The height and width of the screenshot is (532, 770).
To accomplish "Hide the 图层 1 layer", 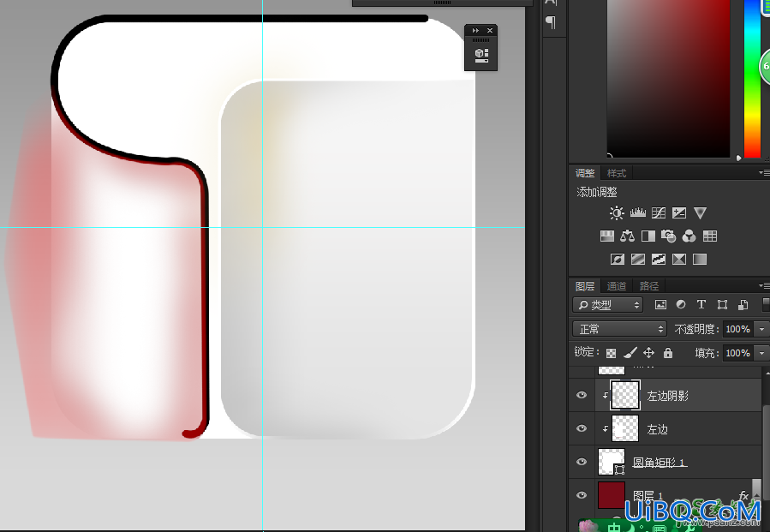I will coord(582,494).
